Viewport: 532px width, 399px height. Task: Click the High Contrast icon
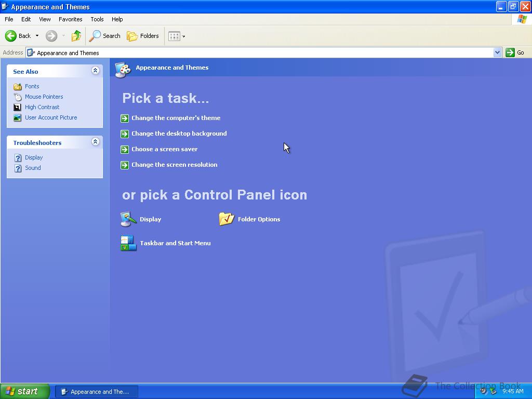(x=17, y=107)
